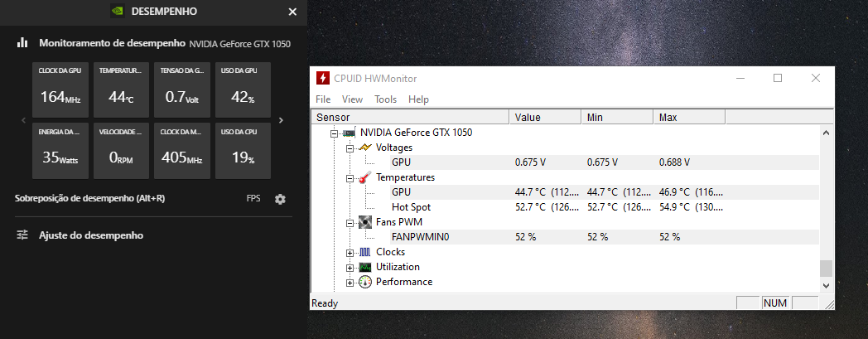Click the FPS overlay option
Viewport: 868px width, 339px height.
[x=253, y=199]
